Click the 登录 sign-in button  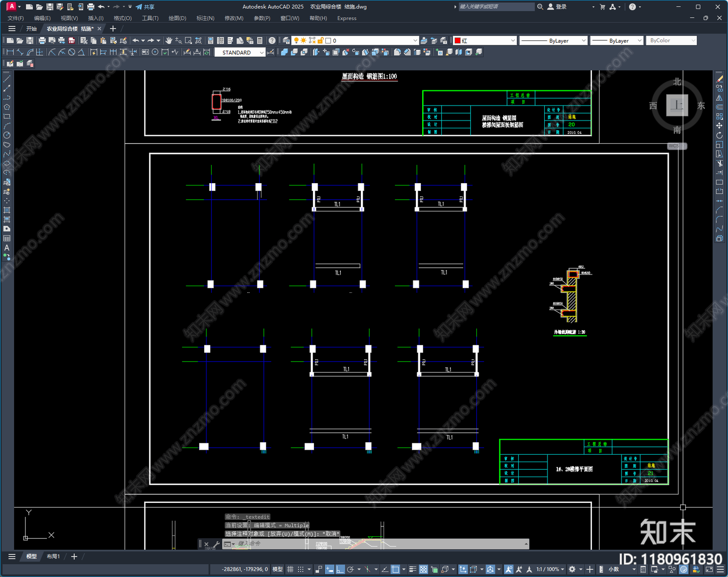557,7
